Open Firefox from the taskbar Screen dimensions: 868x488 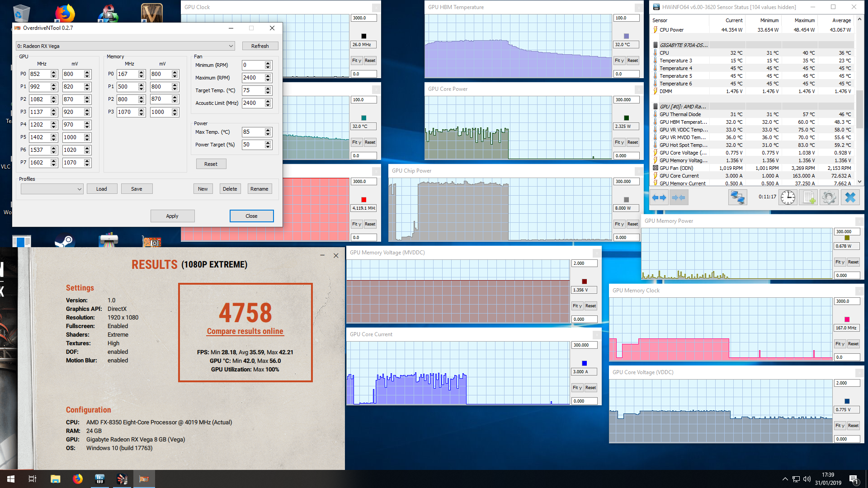tap(78, 479)
